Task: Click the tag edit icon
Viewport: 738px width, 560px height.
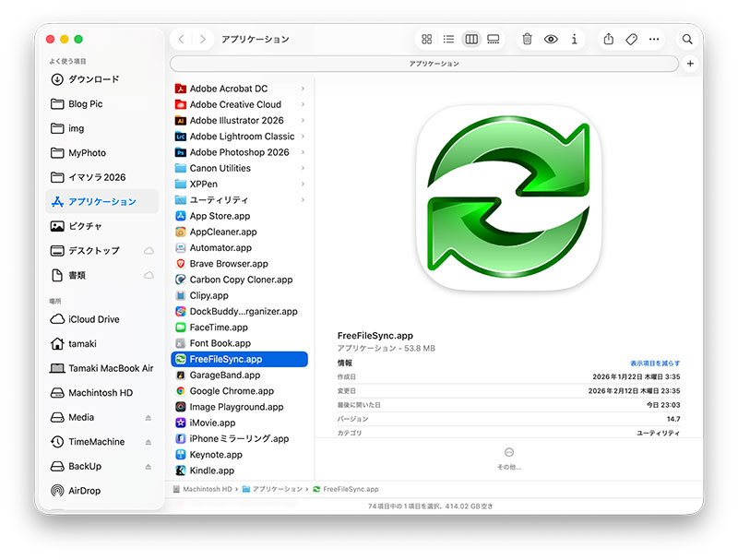Action: [x=632, y=40]
